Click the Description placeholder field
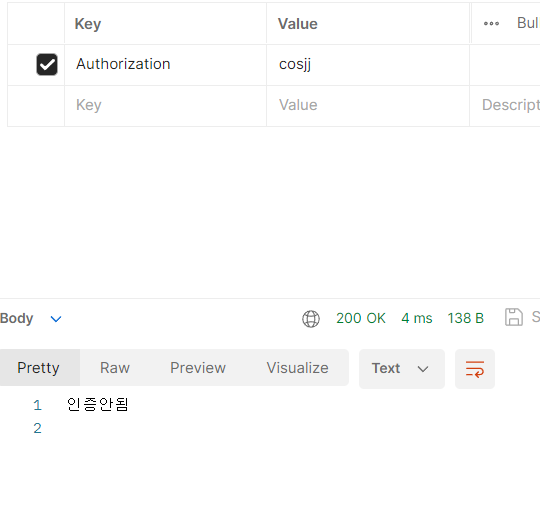Image resolution: width=540 pixels, height=510 pixels. (505, 106)
